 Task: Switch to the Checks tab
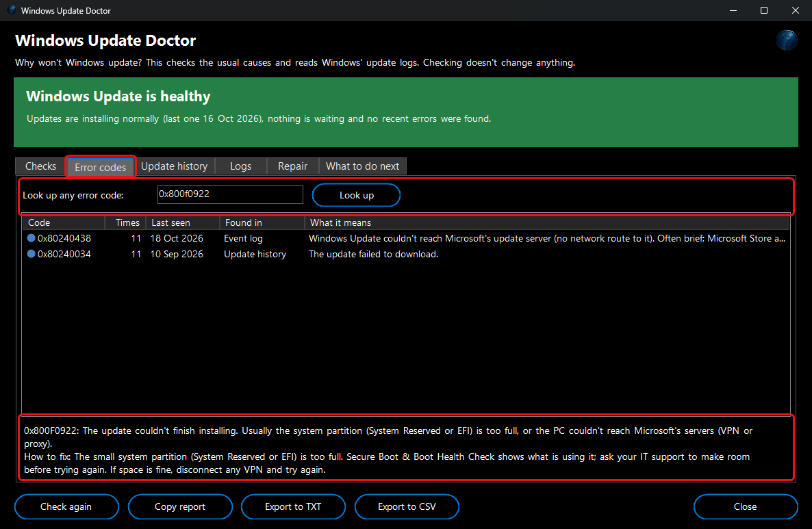click(40, 166)
